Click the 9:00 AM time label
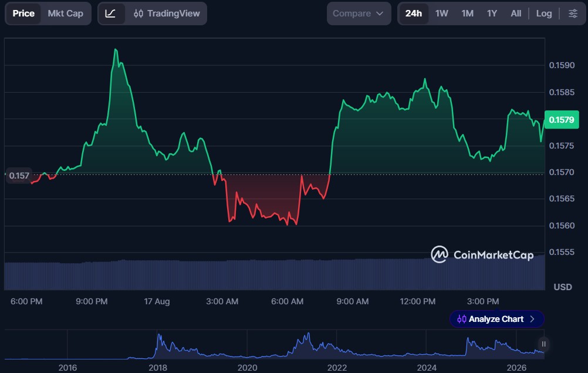 [x=353, y=301]
